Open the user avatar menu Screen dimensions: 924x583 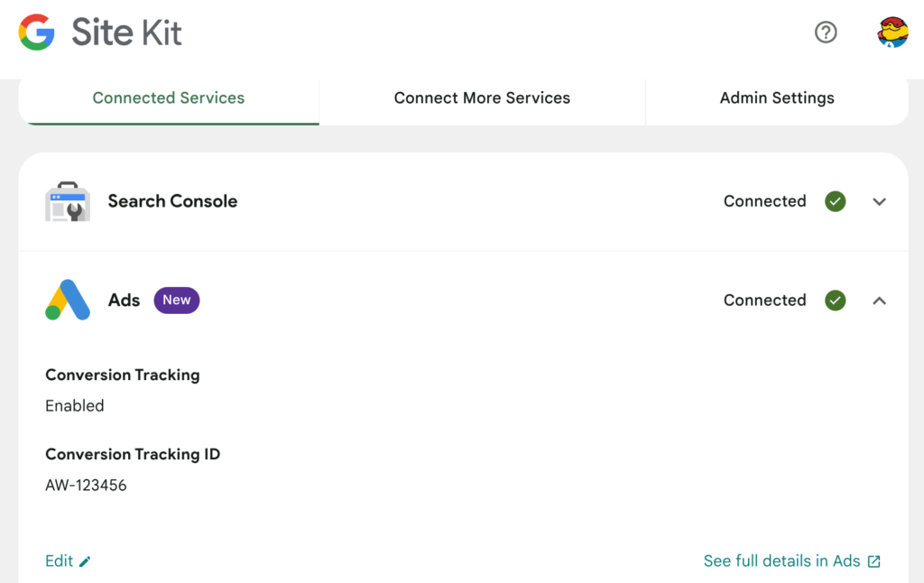(892, 32)
